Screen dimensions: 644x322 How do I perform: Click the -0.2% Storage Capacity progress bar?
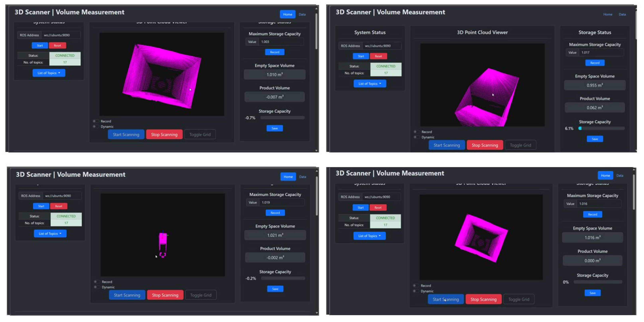point(283,278)
